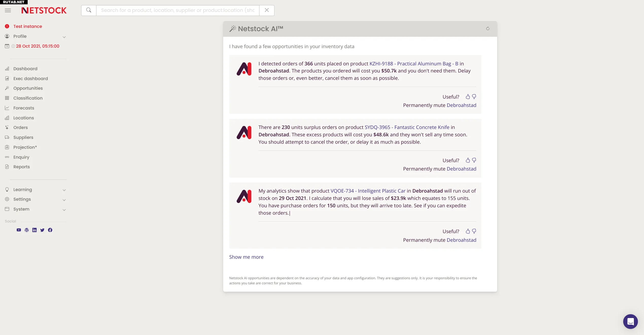644x335 pixels.
Task: Click the Enquiry glasses icon
Action: tap(7, 157)
